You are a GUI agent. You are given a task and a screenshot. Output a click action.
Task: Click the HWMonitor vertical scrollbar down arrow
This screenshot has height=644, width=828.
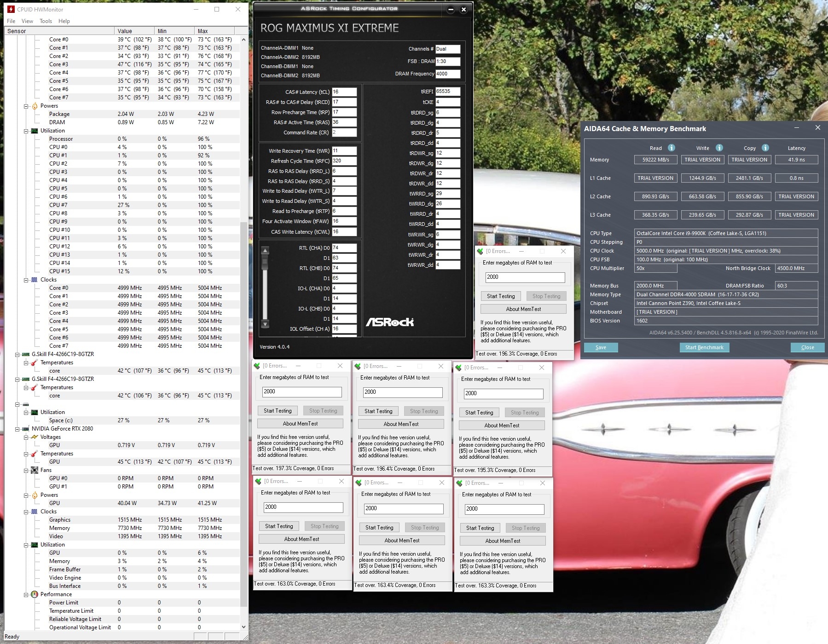coord(243,627)
